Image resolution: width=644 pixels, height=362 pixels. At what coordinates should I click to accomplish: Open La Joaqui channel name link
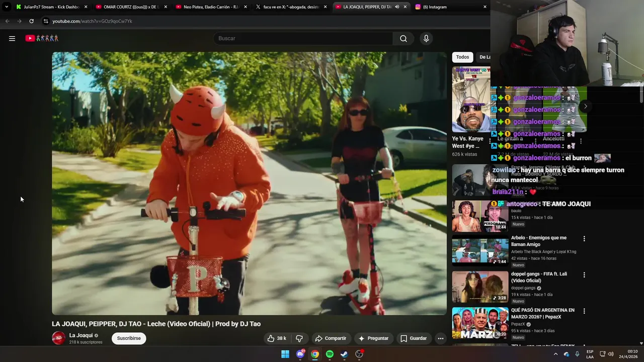click(x=81, y=335)
